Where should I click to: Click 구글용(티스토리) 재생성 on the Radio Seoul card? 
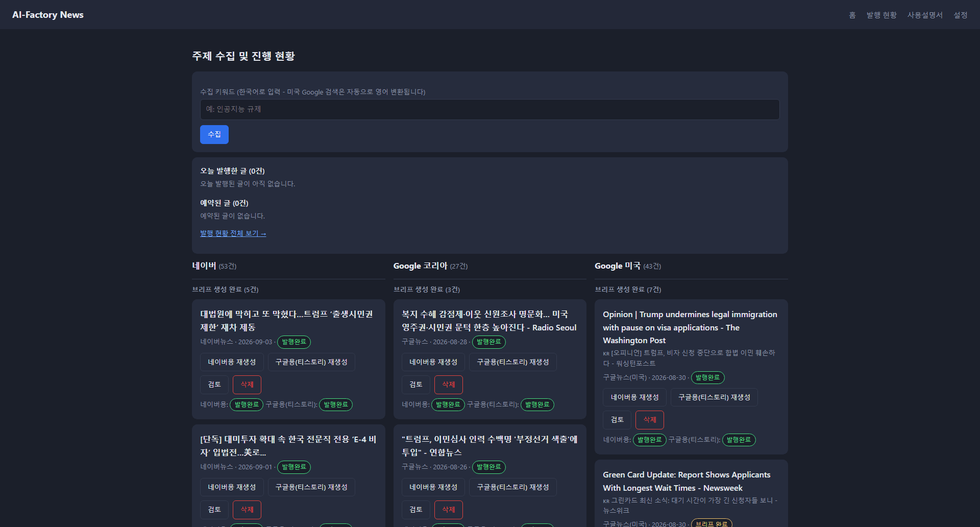(x=513, y=362)
